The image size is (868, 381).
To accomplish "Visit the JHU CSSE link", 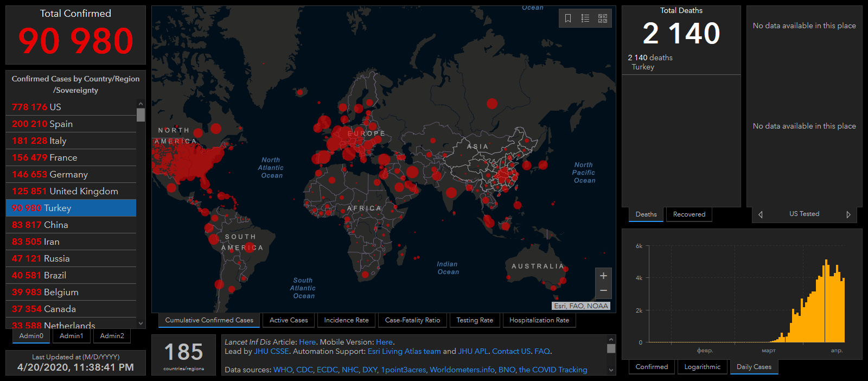I will tap(271, 351).
